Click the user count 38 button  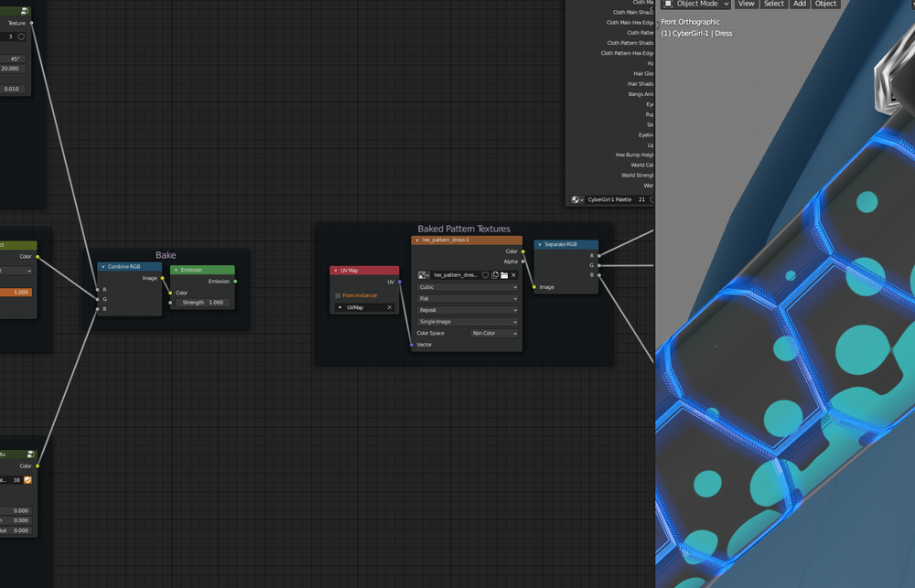tap(16, 480)
